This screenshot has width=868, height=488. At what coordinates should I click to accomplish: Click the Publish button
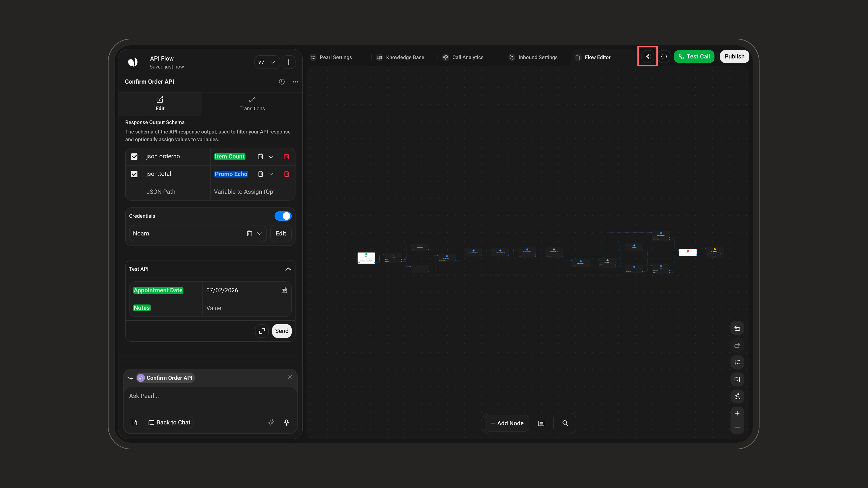(735, 57)
